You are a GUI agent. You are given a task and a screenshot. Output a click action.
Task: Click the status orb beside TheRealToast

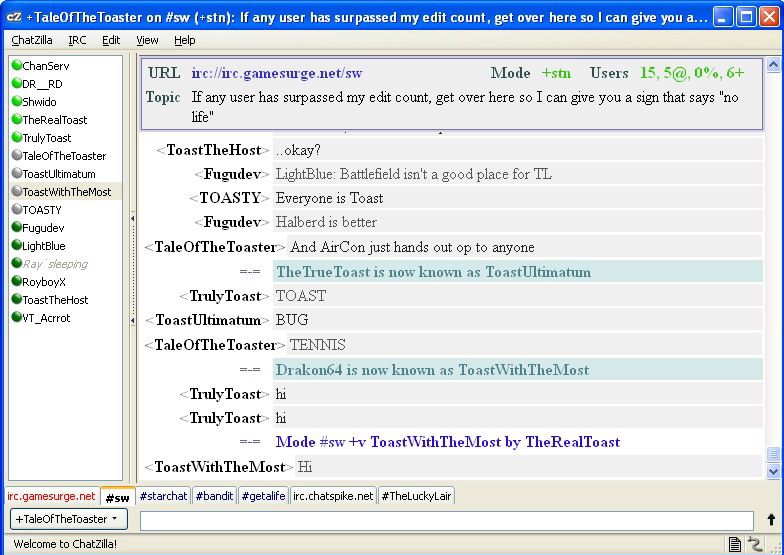17,120
